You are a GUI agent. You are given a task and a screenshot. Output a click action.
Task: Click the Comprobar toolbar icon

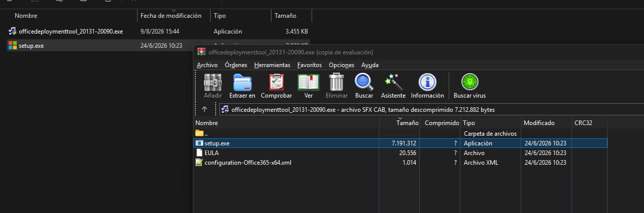click(276, 82)
